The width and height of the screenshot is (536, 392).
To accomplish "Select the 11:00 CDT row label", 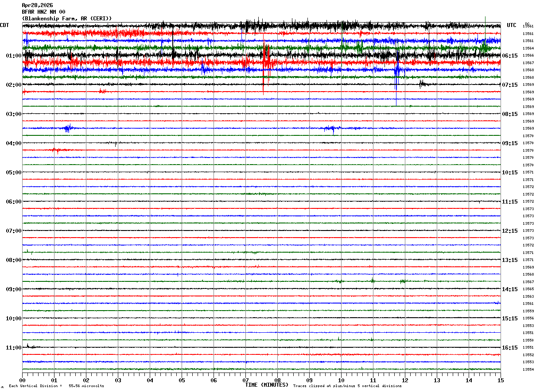I will click(14, 348).
